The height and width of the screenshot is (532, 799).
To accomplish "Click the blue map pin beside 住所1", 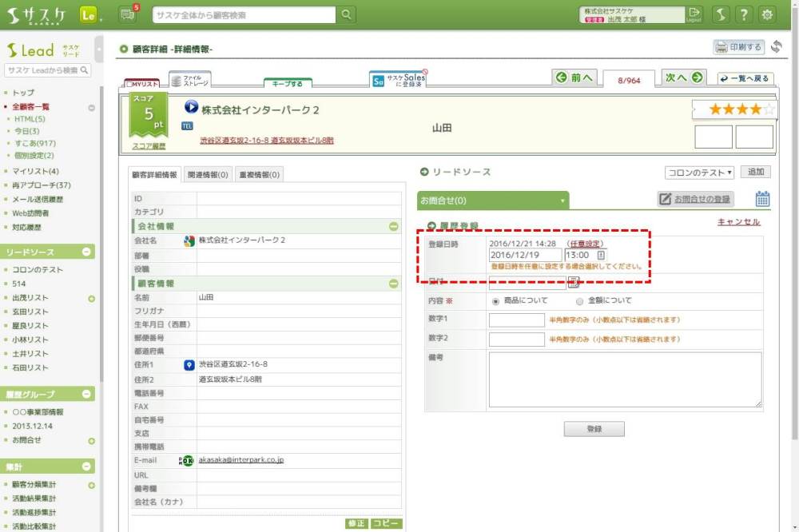I will pos(189,365).
